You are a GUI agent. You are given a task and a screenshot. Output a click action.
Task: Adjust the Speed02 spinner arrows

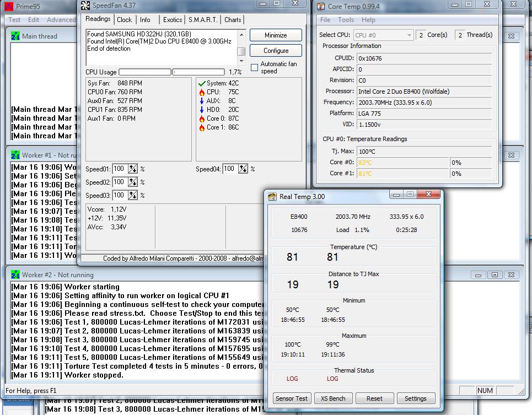point(133,182)
